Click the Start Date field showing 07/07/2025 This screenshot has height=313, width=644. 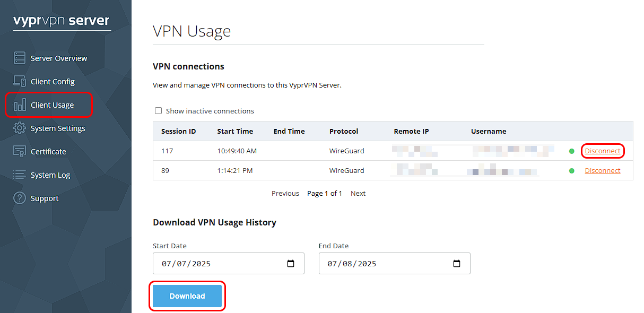click(x=229, y=264)
